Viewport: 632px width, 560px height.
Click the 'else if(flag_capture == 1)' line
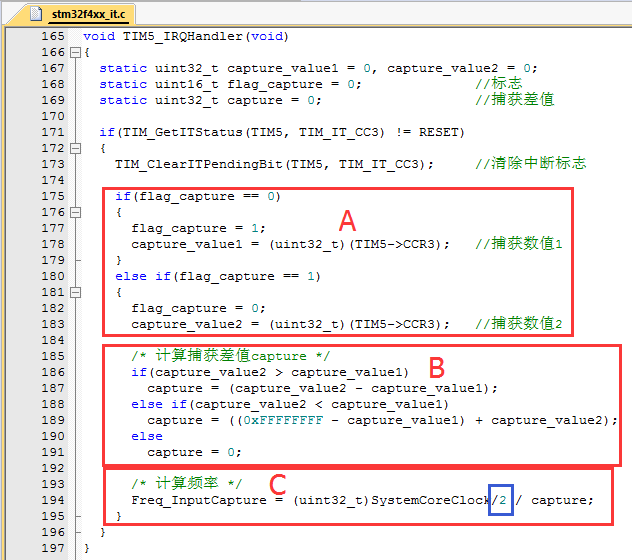pos(218,276)
